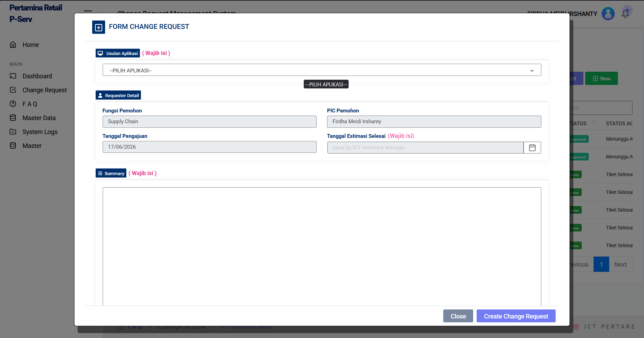Click the Usulan Aplikasi label badge
The height and width of the screenshot is (338, 644).
(x=118, y=53)
